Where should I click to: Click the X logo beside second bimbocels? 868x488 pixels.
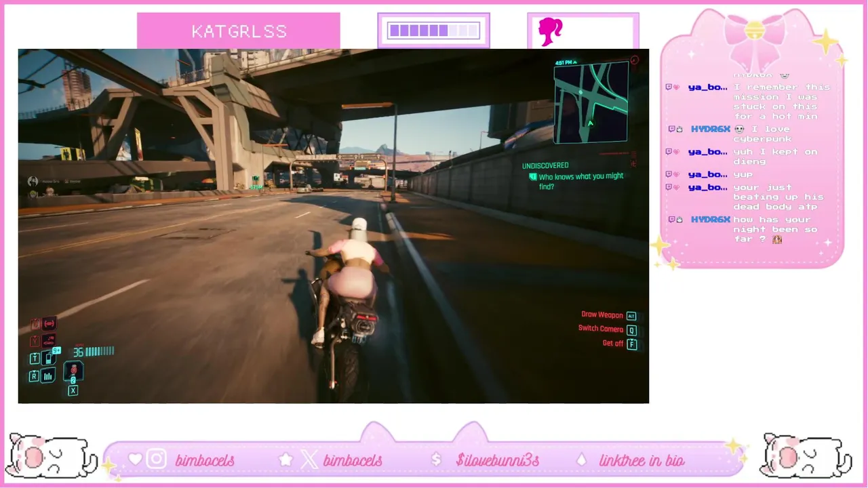(x=309, y=460)
